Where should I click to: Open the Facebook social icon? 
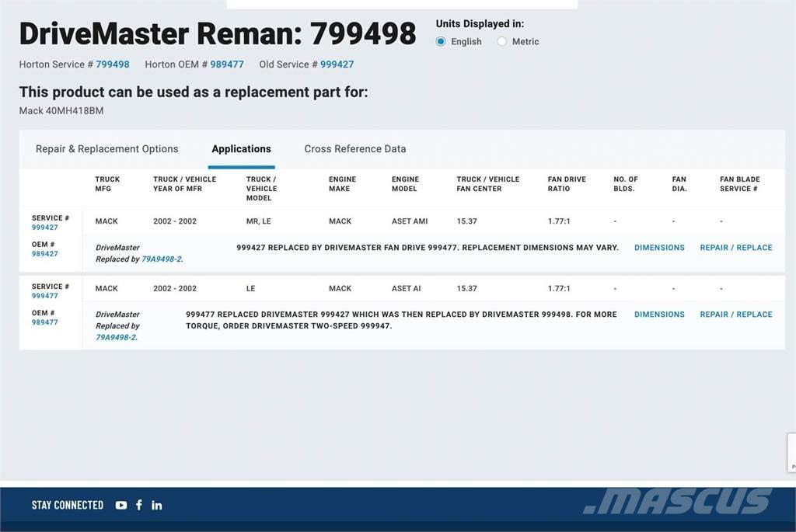[139, 505]
